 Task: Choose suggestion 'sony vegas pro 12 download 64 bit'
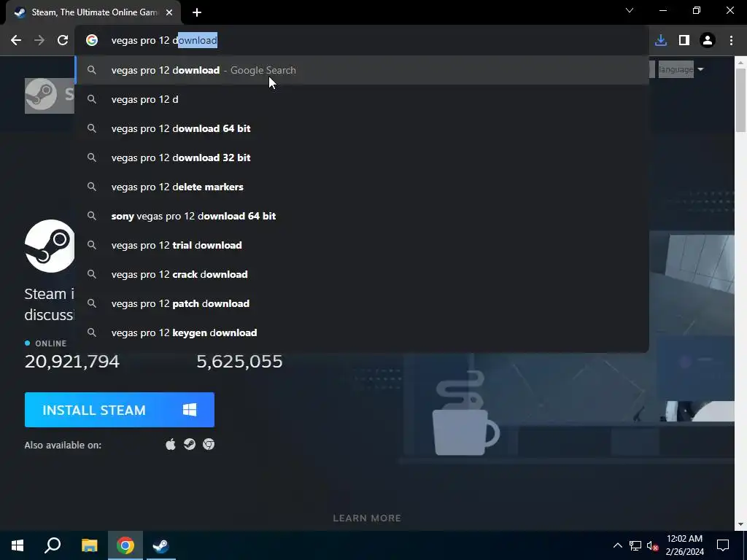(x=362, y=216)
